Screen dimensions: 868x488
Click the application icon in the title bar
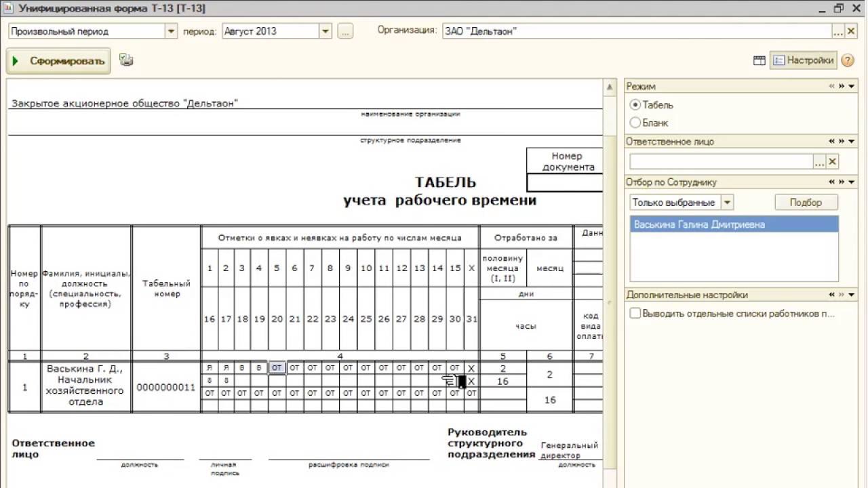9,8
